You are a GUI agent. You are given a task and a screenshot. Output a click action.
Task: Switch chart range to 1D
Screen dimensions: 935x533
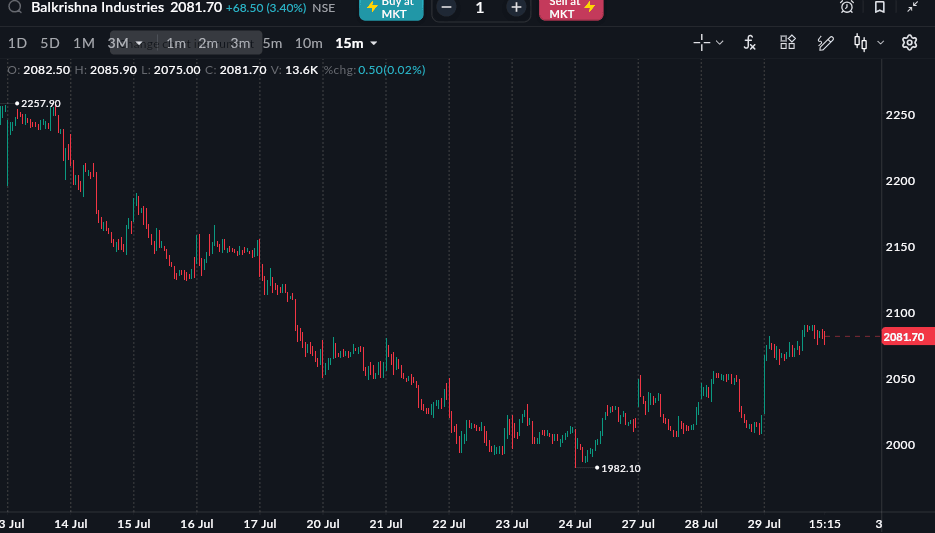tap(17, 44)
